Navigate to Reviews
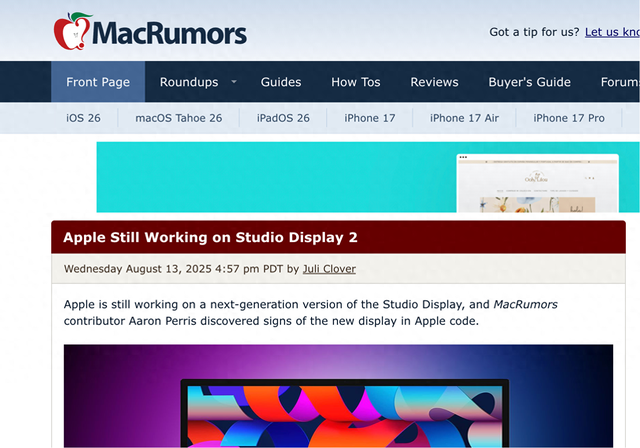The height and width of the screenshot is (448, 640). 434,82
